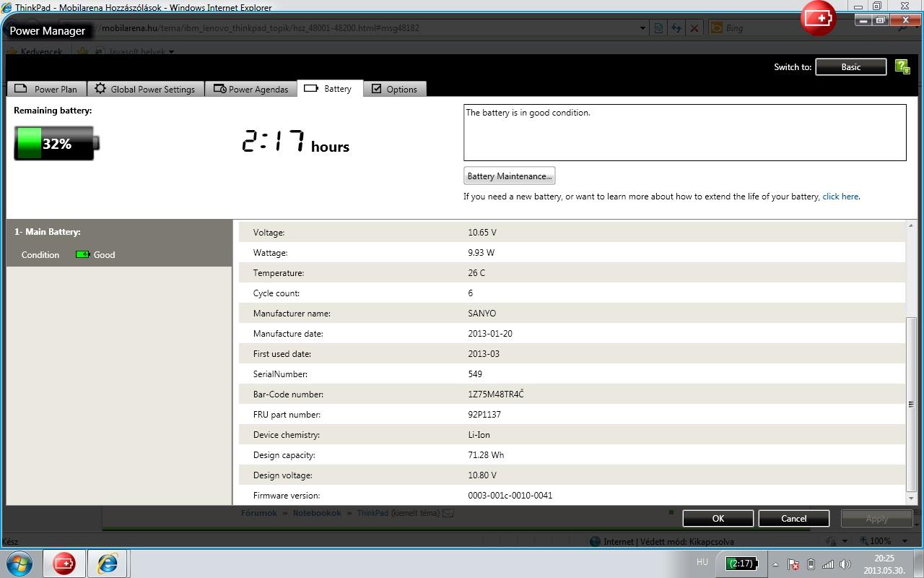Click the taskbar battery gauge showing 2:17

tap(742, 563)
